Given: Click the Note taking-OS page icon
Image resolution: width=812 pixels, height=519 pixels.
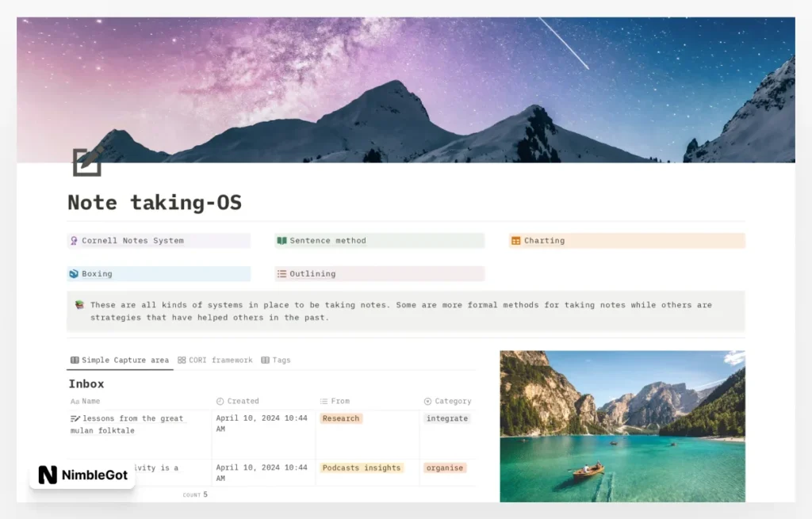Looking at the screenshot, I should point(86,161).
